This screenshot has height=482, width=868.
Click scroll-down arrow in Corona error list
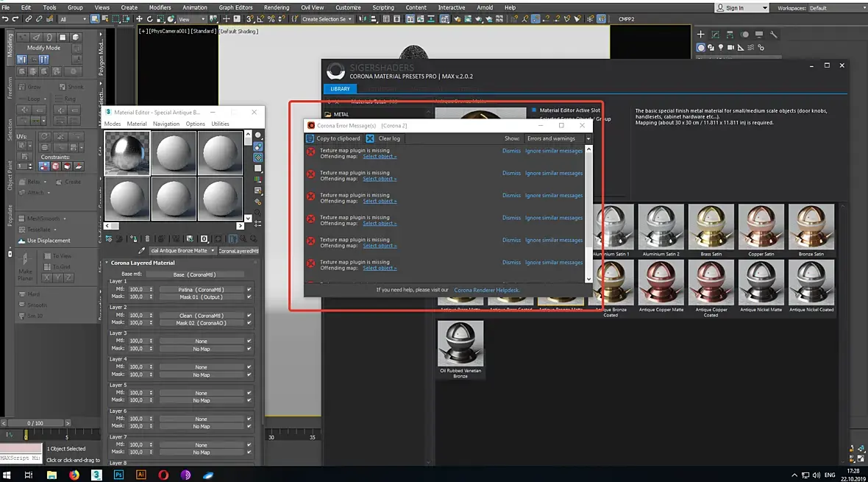(588, 279)
